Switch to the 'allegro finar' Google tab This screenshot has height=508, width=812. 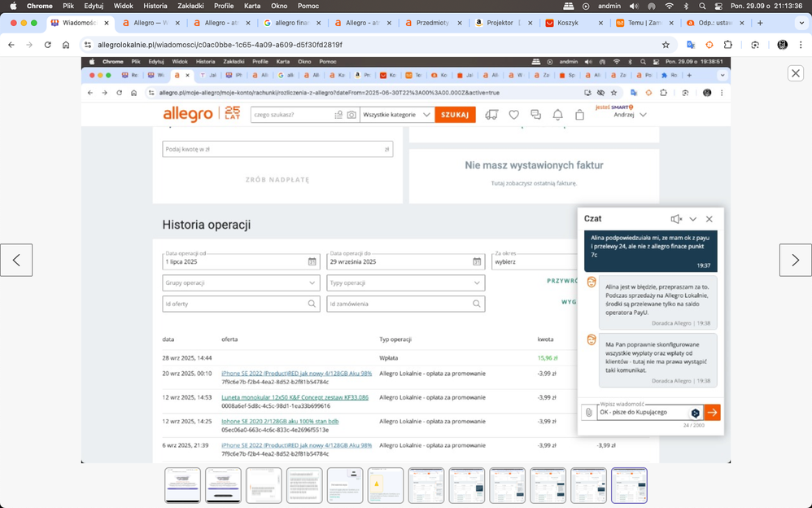point(292,23)
